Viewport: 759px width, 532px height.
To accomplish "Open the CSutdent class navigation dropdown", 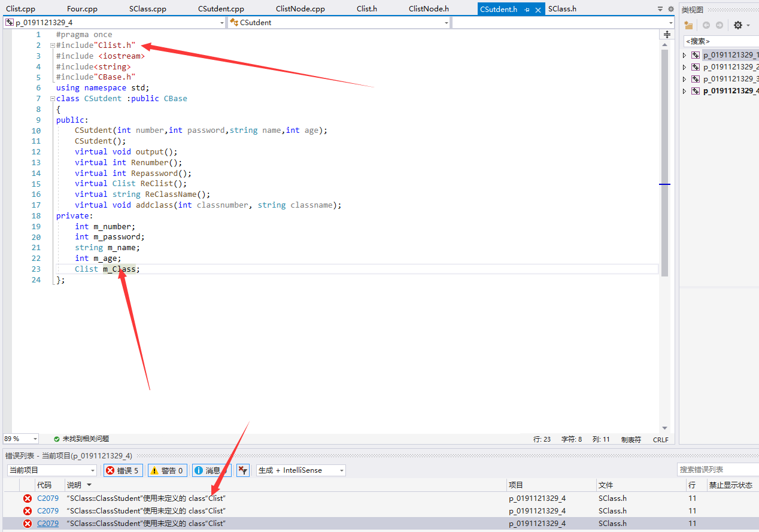I will pyautogui.click(x=447, y=23).
